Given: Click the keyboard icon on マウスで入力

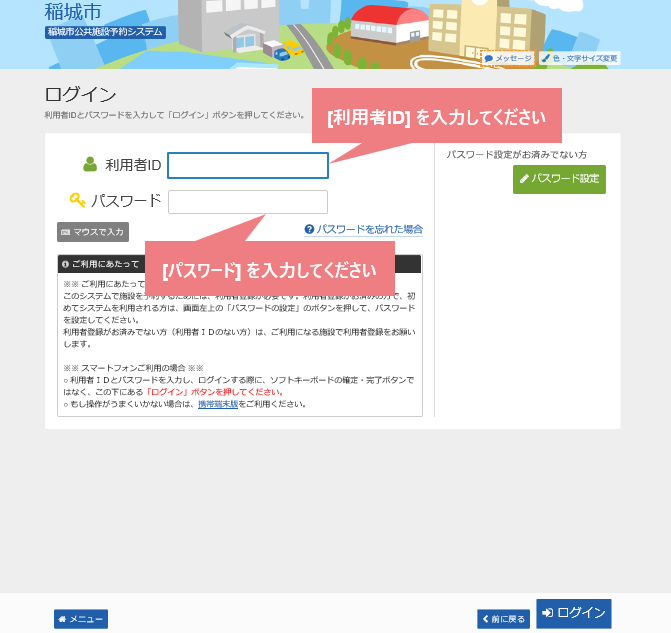Looking at the screenshot, I should tap(65, 232).
